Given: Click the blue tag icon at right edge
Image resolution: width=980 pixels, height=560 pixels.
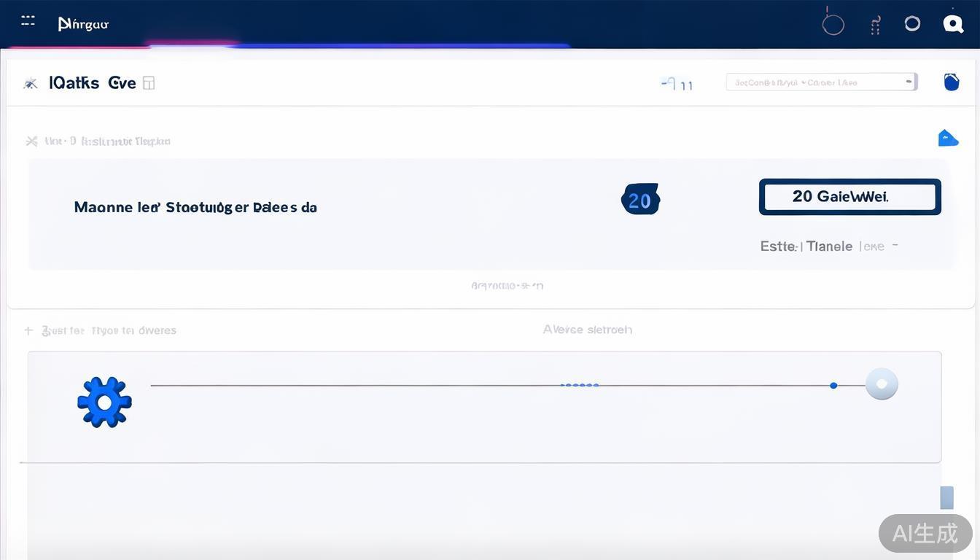Looking at the screenshot, I should coord(947,138).
